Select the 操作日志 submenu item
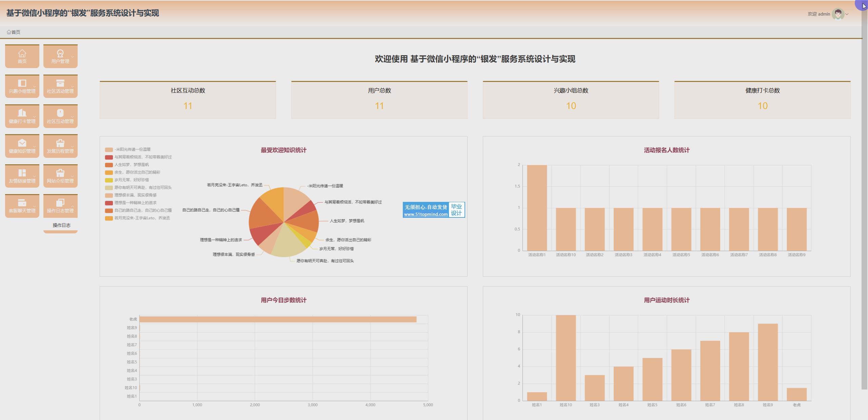The image size is (868, 420). pos(61,225)
